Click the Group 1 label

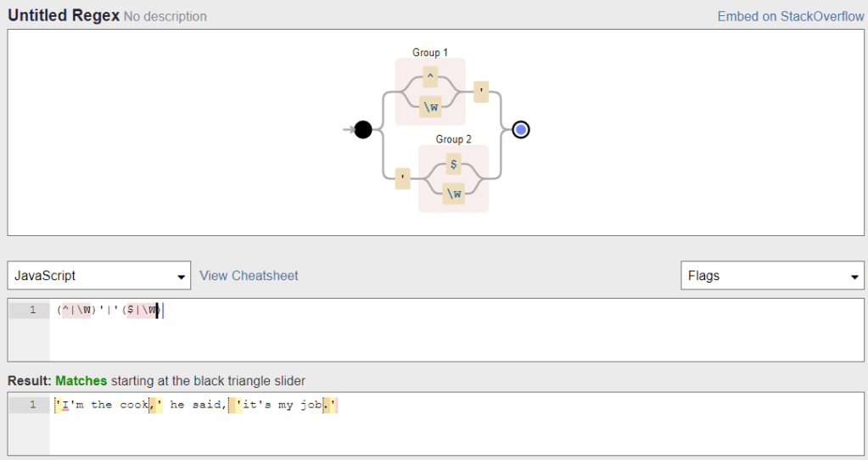click(x=430, y=53)
